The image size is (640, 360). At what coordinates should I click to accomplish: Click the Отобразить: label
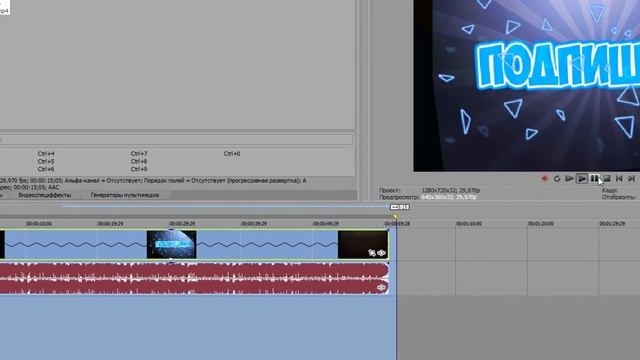point(619,197)
